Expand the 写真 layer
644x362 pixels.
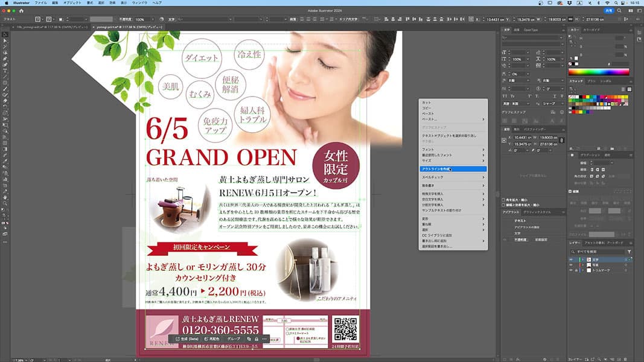click(x=582, y=265)
